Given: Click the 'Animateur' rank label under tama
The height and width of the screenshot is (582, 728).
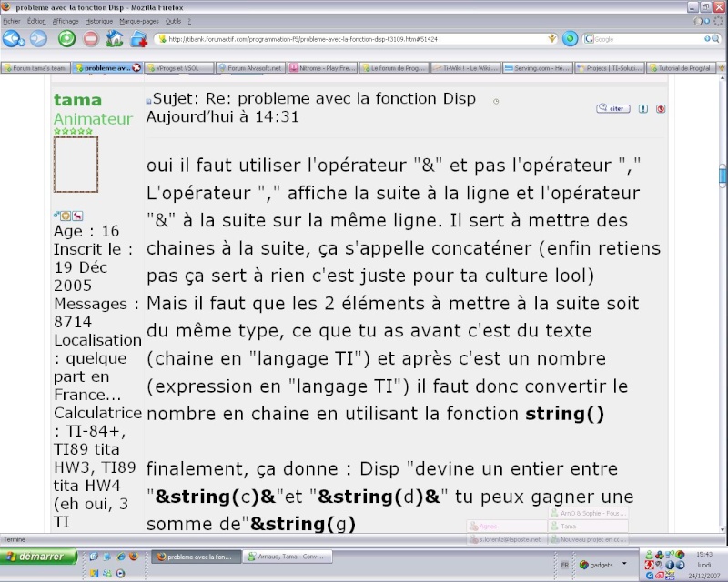Looking at the screenshot, I should (x=93, y=119).
